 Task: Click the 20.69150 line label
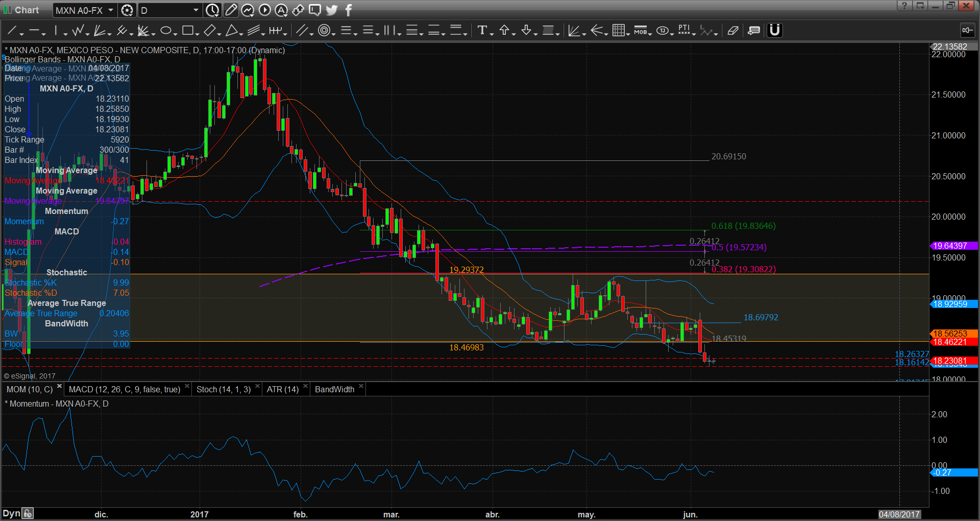pyautogui.click(x=729, y=156)
